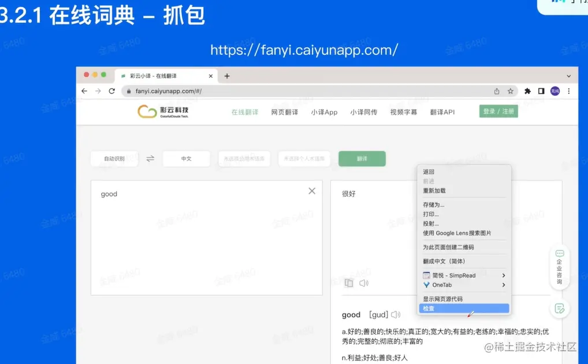
Task: Click the OneTab icon in the context menu
Action: 426,285
